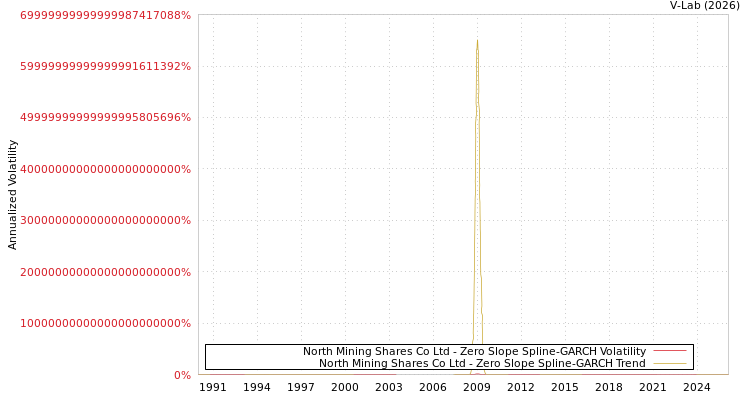The height and width of the screenshot is (400, 750).
Task: Click the 2003 x-axis label
Action: (x=389, y=387)
